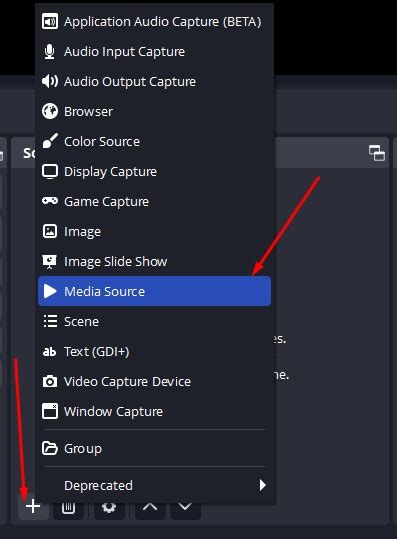This screenshot has width=397, height=539.
Task: Click the microphone icon for Audio Input Capture
Action: click(x=50, y=52)
